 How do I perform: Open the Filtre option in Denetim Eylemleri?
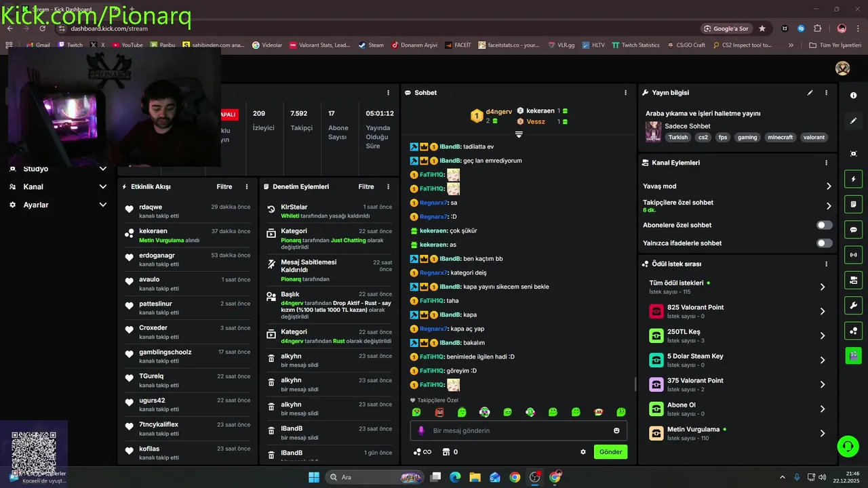point(366,186)
